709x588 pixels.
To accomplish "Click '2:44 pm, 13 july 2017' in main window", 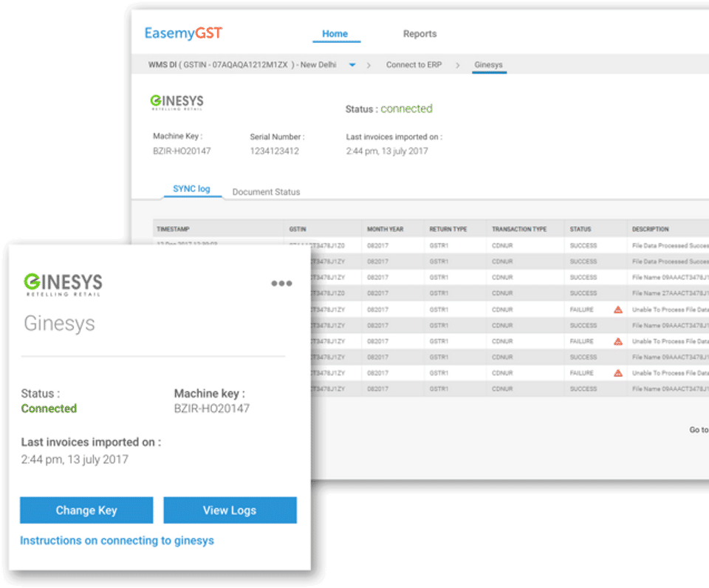I will click(x=386, y=151).
